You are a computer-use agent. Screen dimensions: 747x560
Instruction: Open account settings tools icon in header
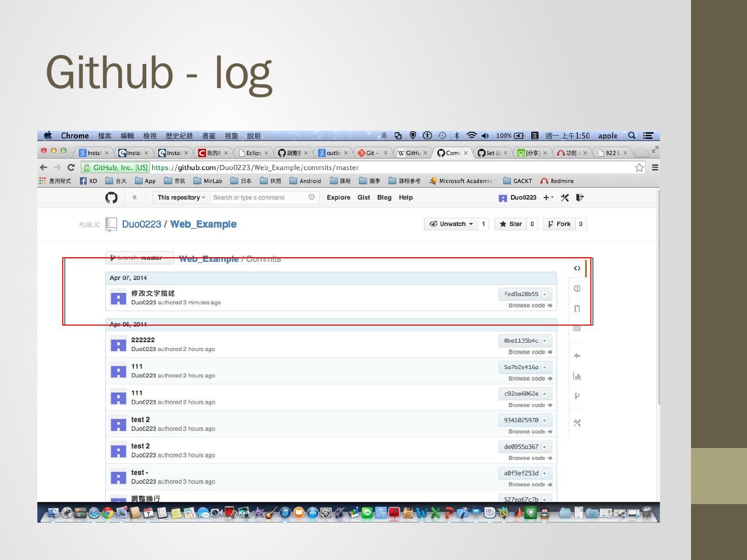point(565,198)
